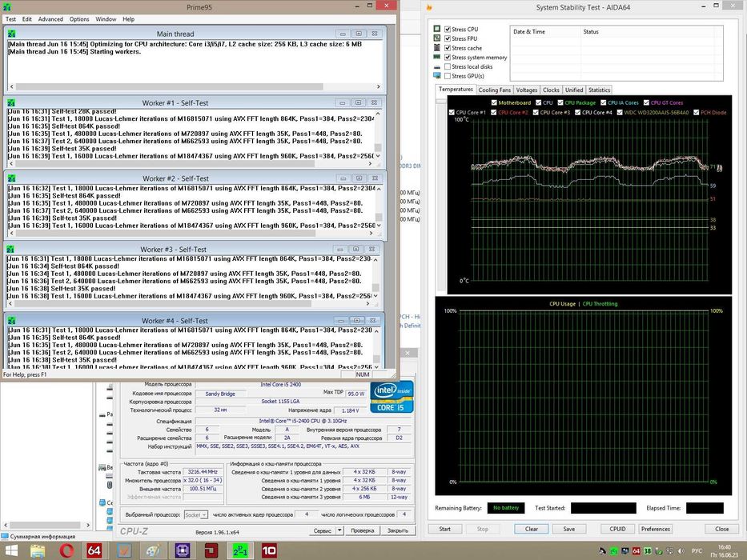Toggle CPU Package graph checkbox
Viewport: 747px width, 560px height.
pyautogui.click(x=560, y=102)
